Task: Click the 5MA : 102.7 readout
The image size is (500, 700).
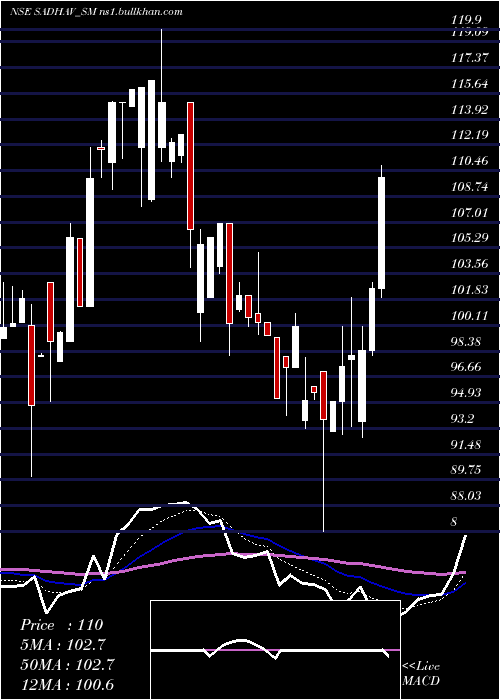Action: (x=63, y=644)
